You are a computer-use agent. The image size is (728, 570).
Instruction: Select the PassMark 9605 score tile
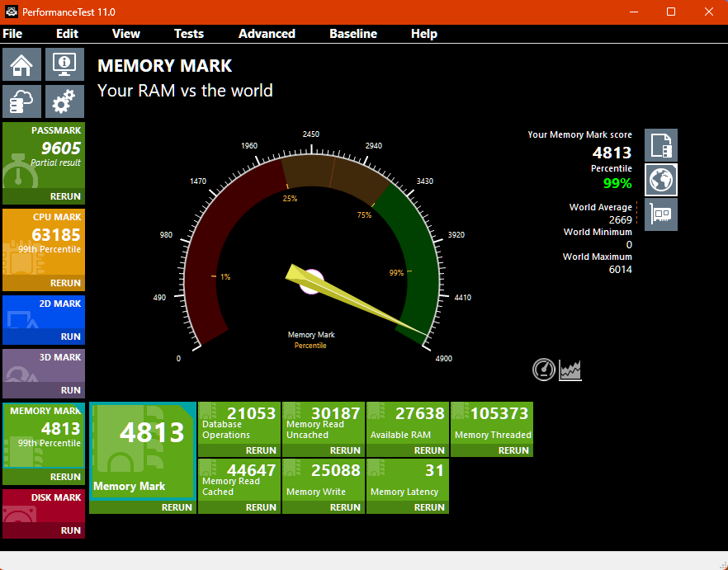point(44,155)
